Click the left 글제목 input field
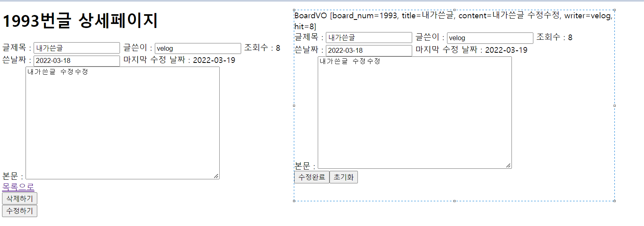The height and width of the screenshot is (226, 644). tap(77, 48)
